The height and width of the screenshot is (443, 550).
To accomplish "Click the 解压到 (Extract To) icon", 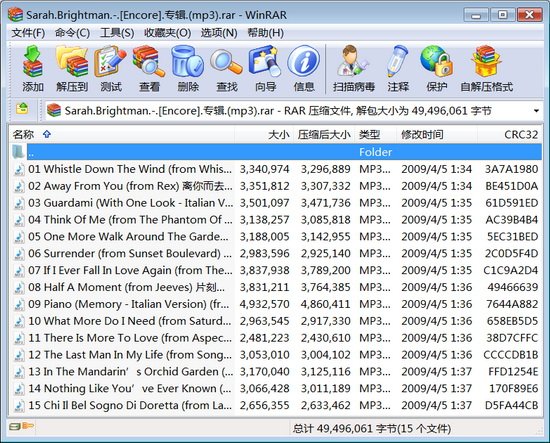I will (x=72, y=69).
